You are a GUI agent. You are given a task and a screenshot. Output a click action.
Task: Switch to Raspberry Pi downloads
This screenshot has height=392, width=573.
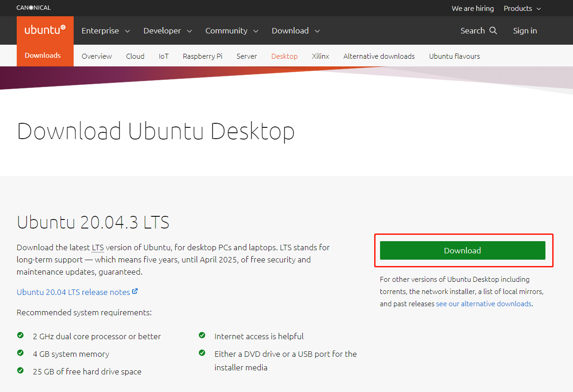coord(202,56)
